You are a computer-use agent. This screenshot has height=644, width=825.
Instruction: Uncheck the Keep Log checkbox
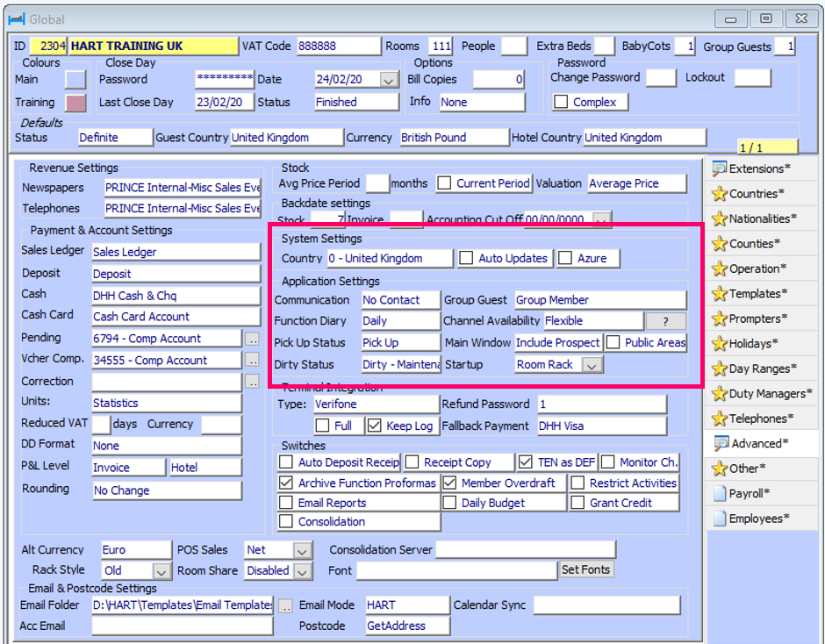pos(374,426)
